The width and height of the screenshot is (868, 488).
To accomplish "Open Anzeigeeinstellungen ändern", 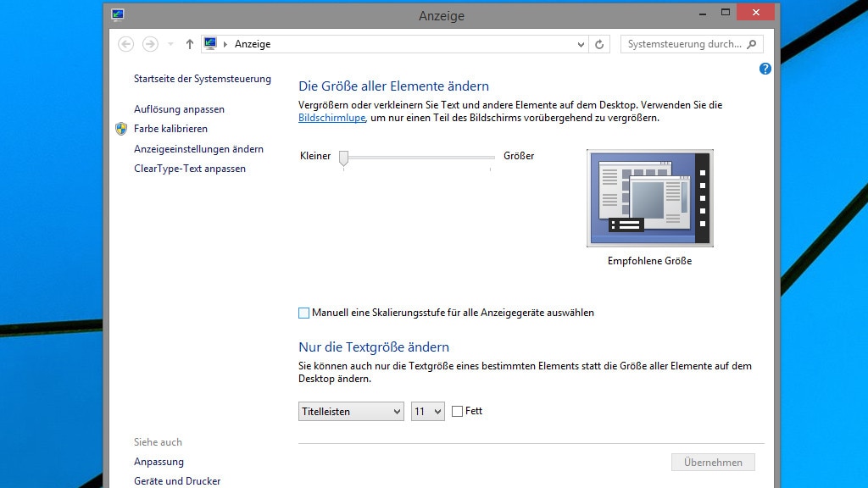I will point(198,149).
